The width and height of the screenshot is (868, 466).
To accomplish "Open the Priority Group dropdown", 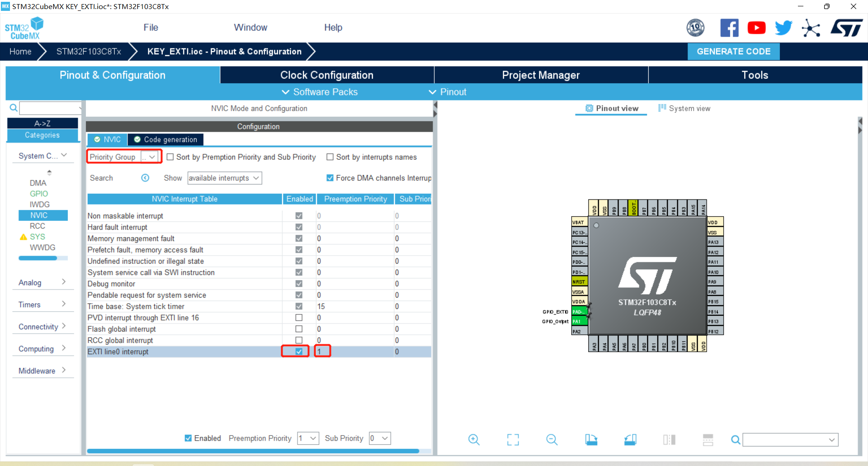I will pos(151,157).
